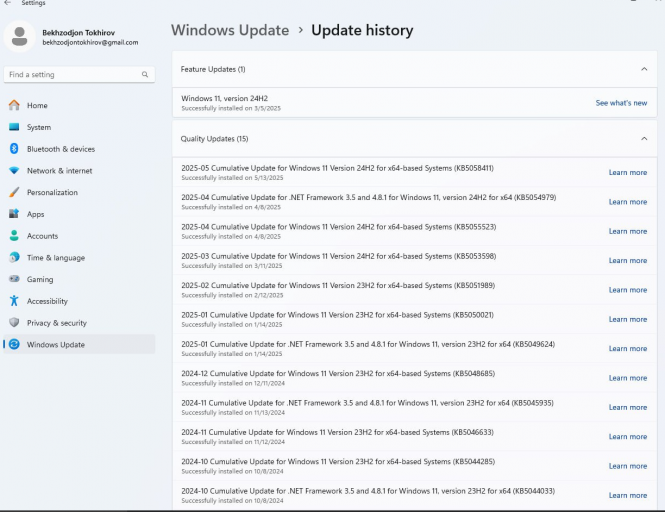
Task: Click the Accounts person icon
Action: pos(14,235)
